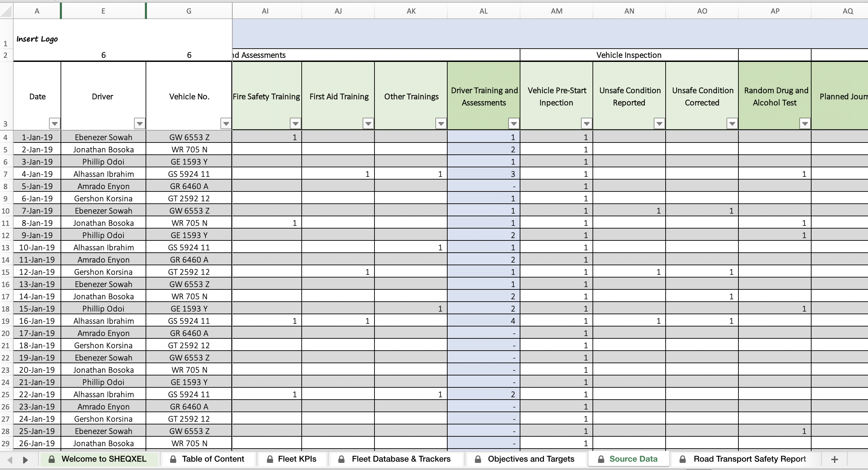The width and height of the screenshot is (868, 470).
Task: Click Random Drug Test value in row 28
Action: pos(775,431)
